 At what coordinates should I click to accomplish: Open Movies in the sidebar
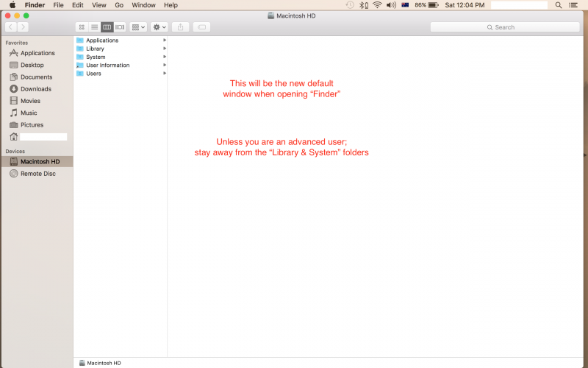pyautogui.click(x=37, y=101)
